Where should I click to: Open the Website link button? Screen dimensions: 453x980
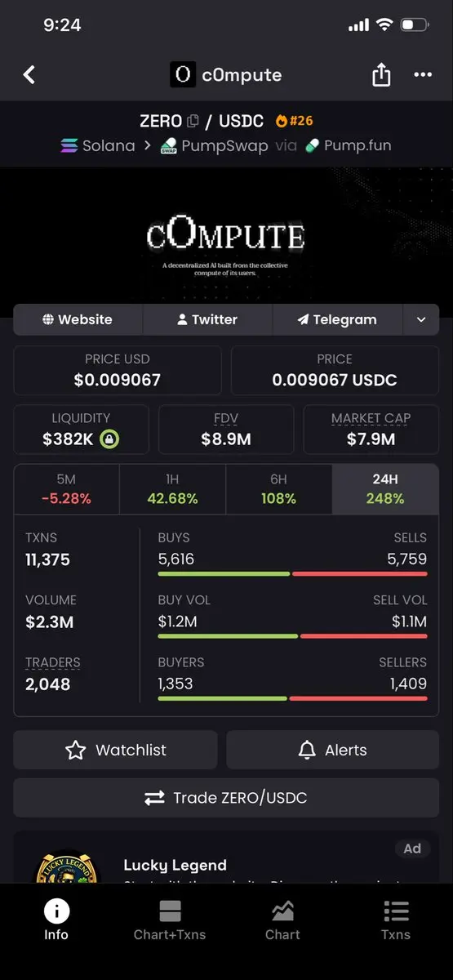pos(78,319)
